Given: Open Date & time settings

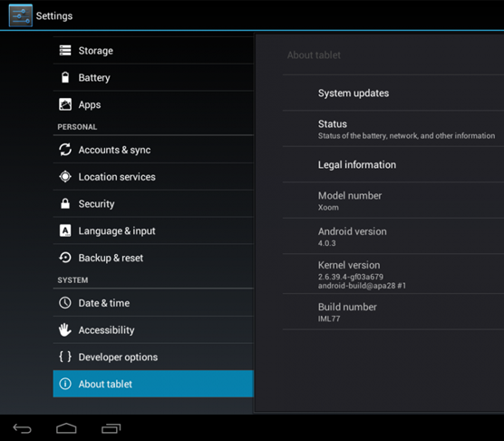Looking at the screenshot, I should pos(153,303).
